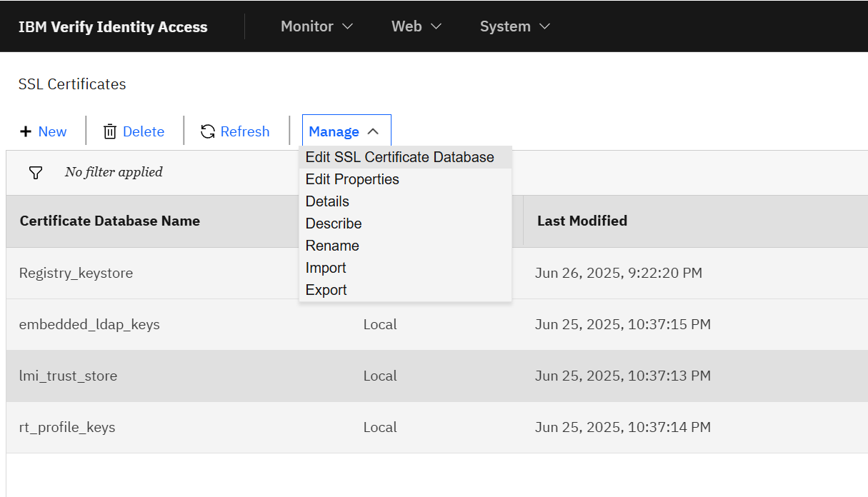Click the plus icon for New

(26, 131)
